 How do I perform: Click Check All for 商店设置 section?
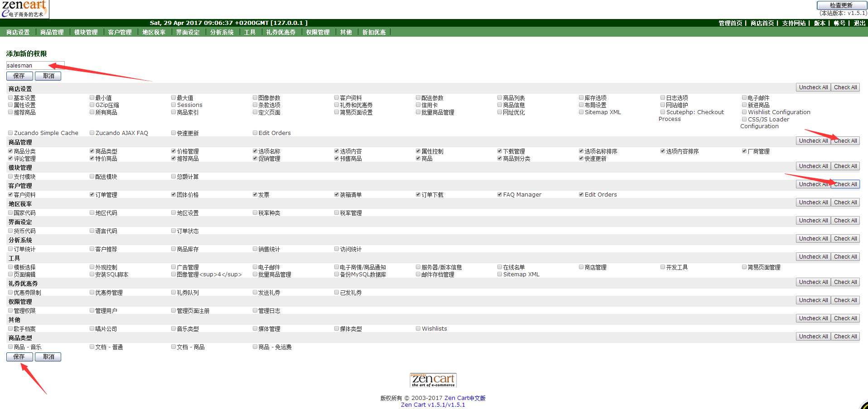(x=845, y=87)
